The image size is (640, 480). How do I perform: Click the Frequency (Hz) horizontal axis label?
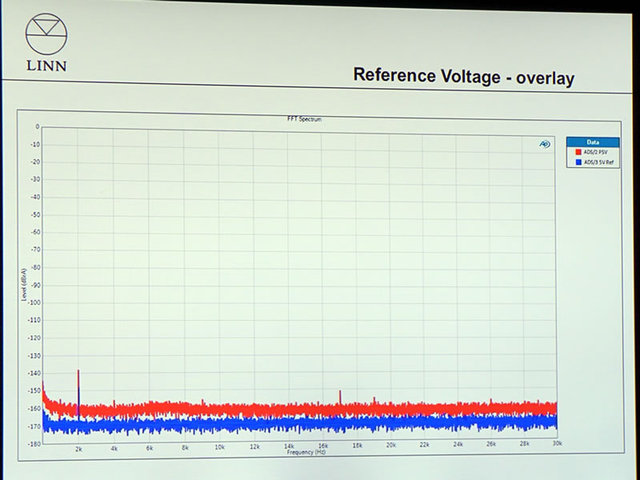[x=307, y=453]
